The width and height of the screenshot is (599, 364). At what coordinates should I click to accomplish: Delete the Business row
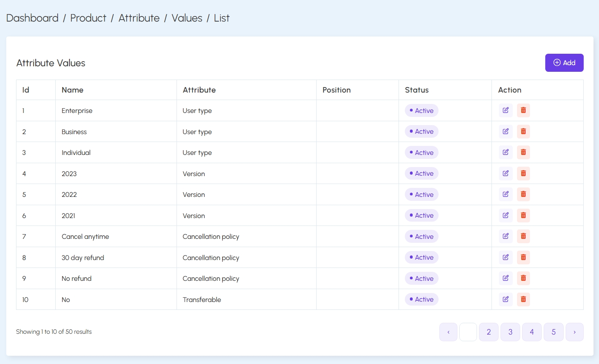523,131
